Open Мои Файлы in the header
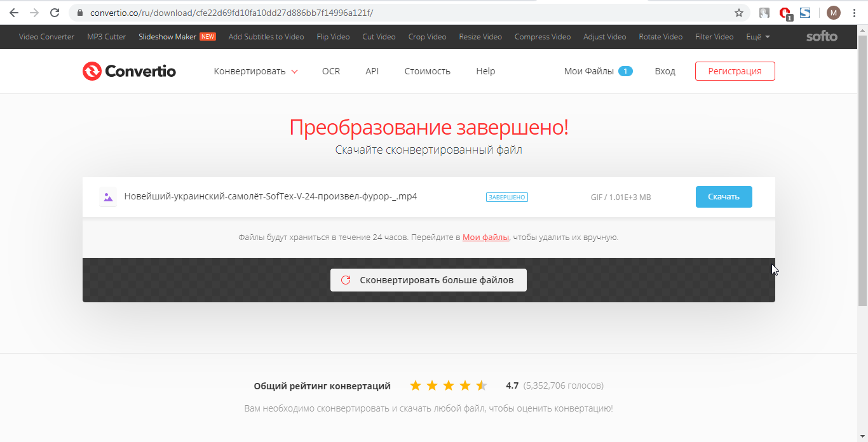This screenshot has height=442, width=868. click(598, 71)
